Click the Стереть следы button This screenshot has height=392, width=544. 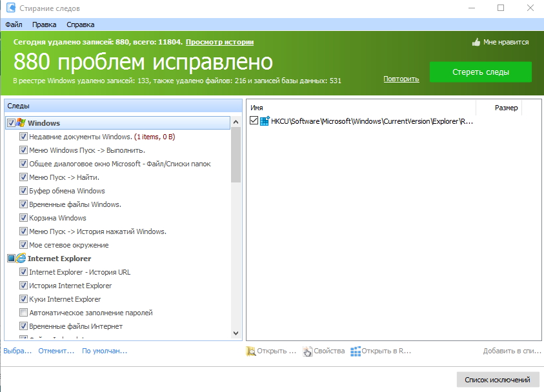481,72
